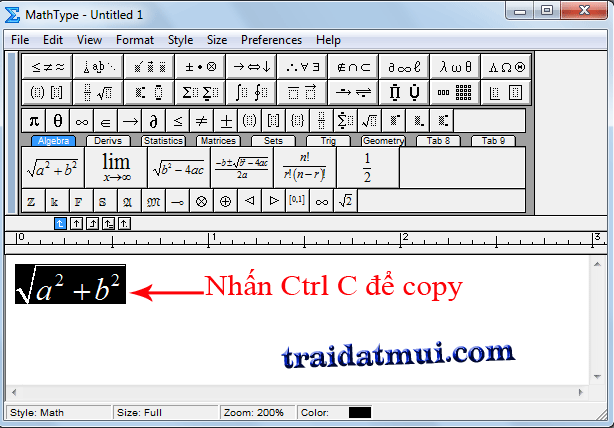
Task: Insert the limit x→∞ expression
Action: (x=116, y=168)
